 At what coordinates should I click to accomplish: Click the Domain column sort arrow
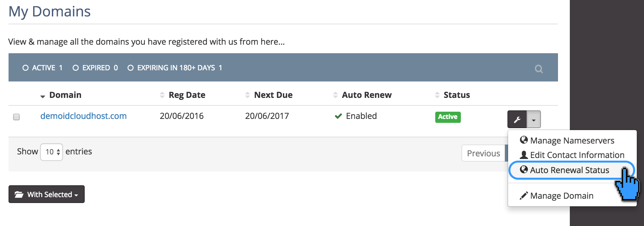point(43,96)
